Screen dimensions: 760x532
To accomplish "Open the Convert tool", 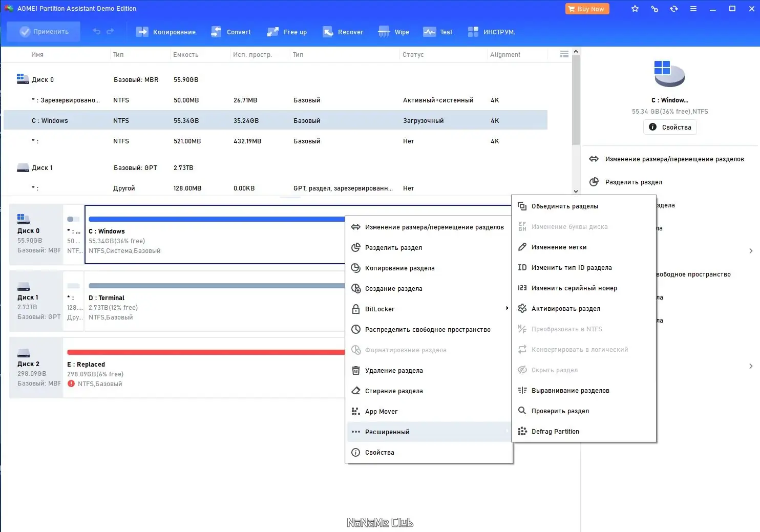I will tap(231, 32).
